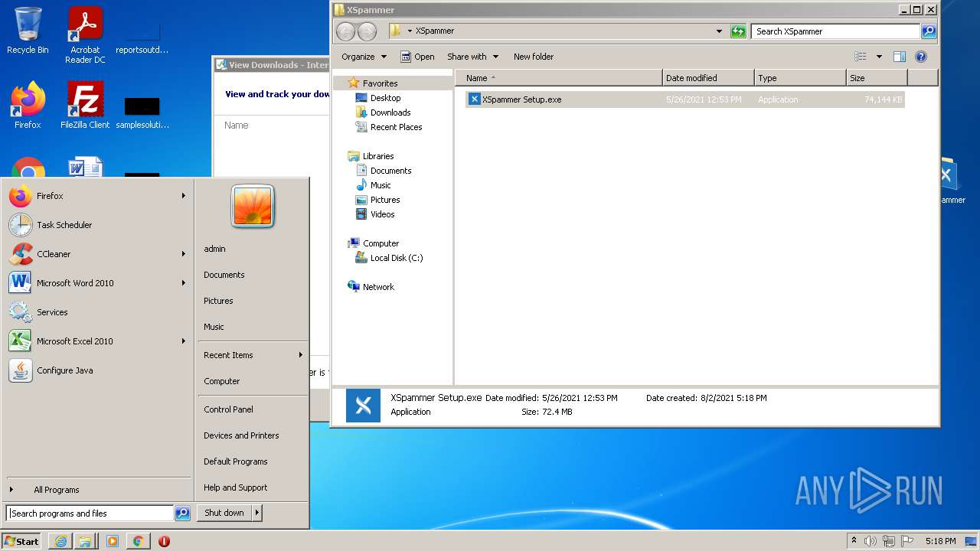Select Network in navigation pane
Screen dimensions: 980x551
[378, 287]
